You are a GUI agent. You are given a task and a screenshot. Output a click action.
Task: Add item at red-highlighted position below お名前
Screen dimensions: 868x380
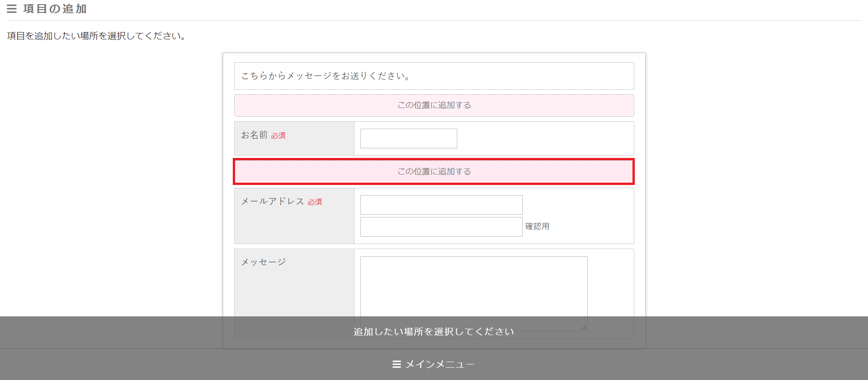434,172
